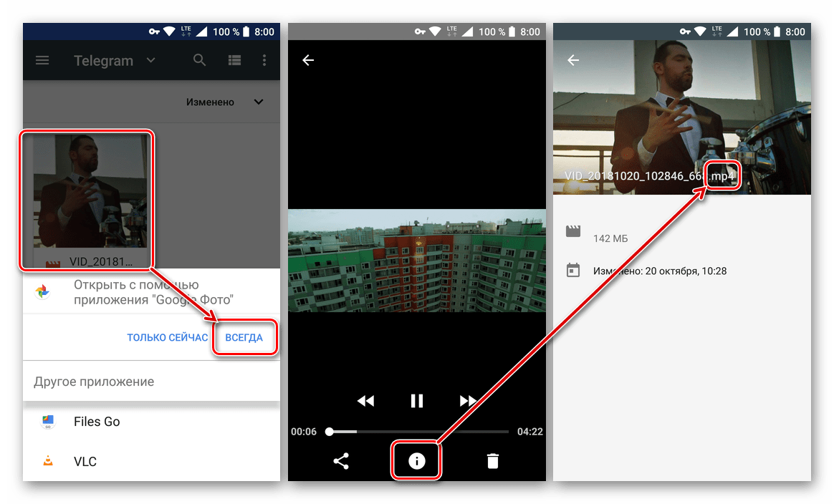Viewport: 834px width, 504px height.
Task: Delete the video with trash icon
Action: pos(492,461)
